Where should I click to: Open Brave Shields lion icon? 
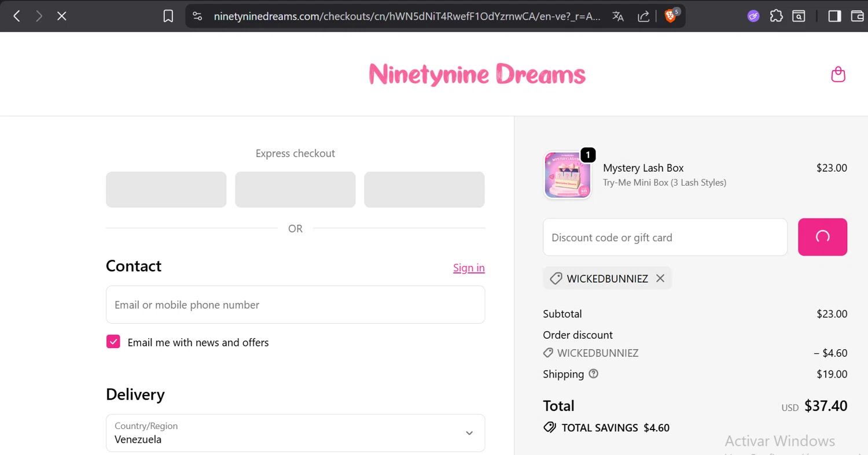tap(671, 15)
